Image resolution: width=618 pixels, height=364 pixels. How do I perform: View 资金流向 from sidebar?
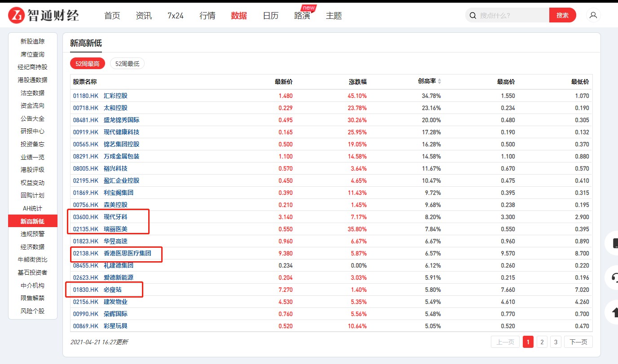33,105
